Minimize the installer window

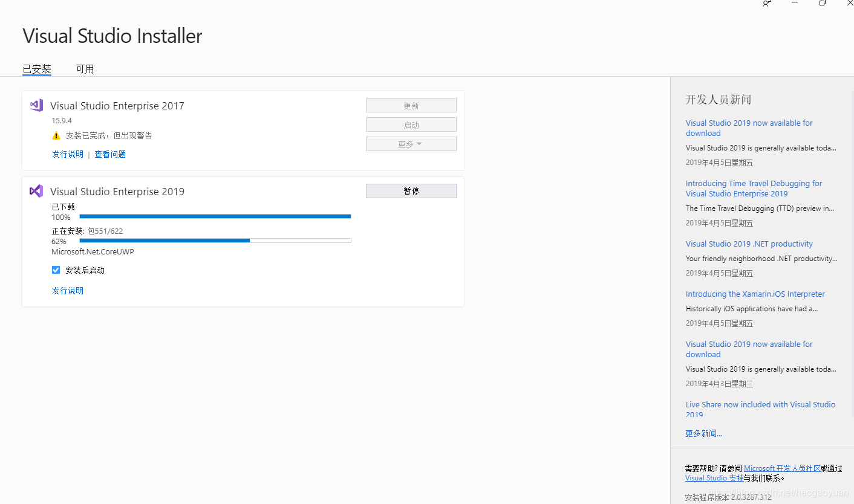point(795,3)
